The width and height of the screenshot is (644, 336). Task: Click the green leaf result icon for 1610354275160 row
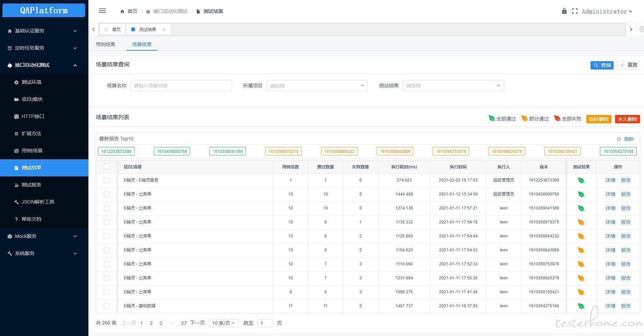581,306
